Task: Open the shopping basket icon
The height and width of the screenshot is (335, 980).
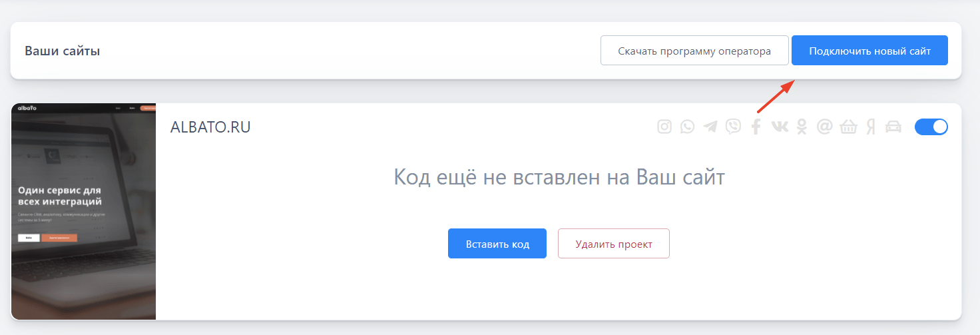Action: 848,127
